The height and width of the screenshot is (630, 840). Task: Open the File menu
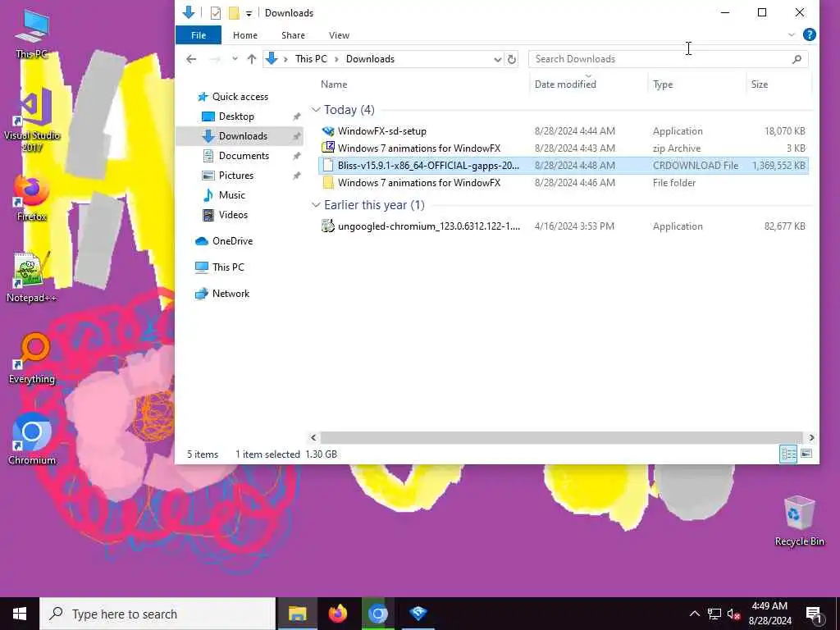(x=199, y=34)
